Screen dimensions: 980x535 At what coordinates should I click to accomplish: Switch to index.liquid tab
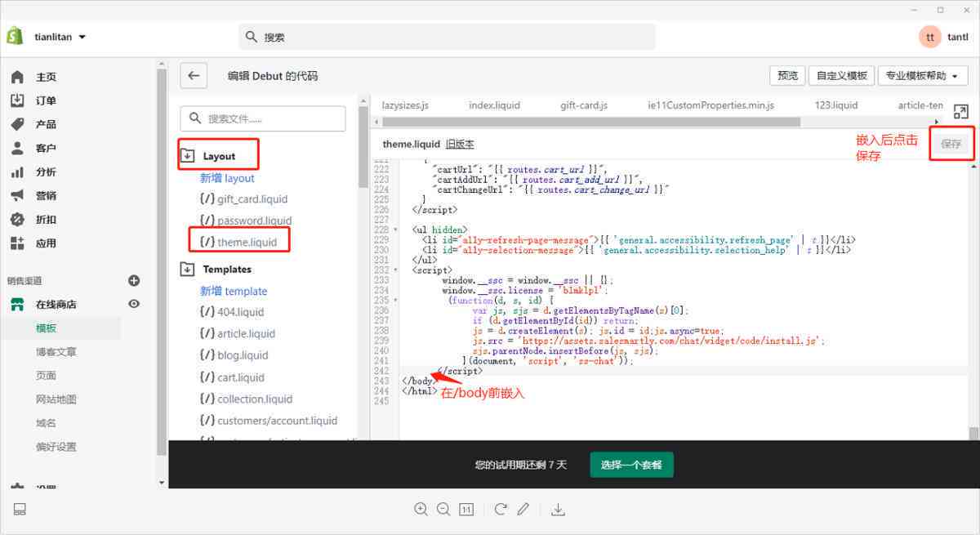coord(494,105)
